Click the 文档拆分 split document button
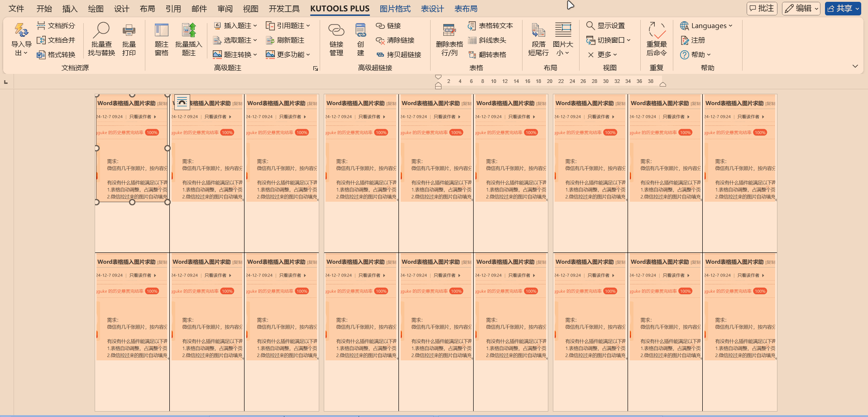Viewport: 868px width, 417px height. (x=56, y=26)
